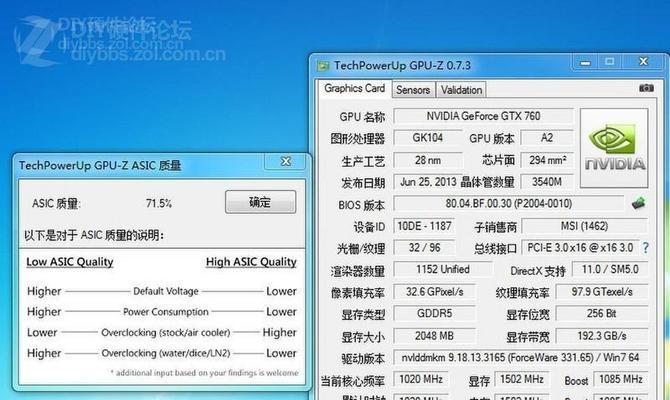The width and height of the screenshot is (670, 400).
Task: Click the 32 / 96 ROPs/TMUs field
Action: [x=424, y=248]
